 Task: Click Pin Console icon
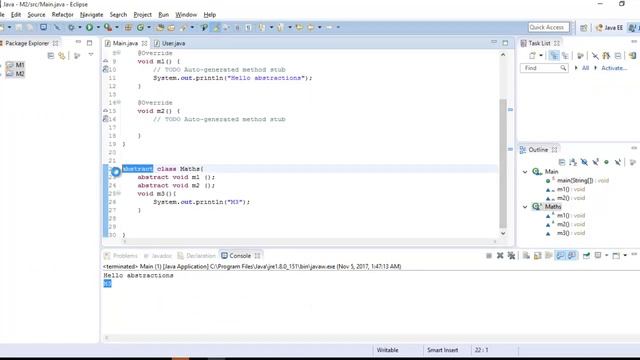[x=586, y=256]
